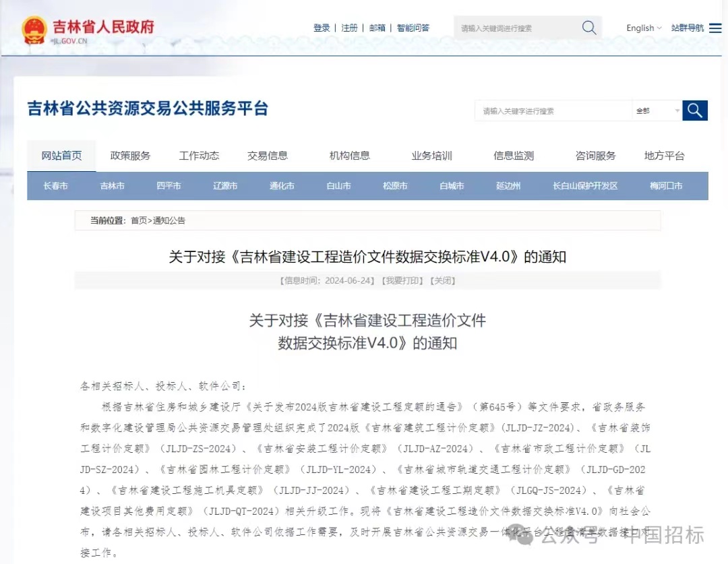Click 通知公告 in the breadcrumb
The height and width of the screenshot is (564, 728).
169,220
